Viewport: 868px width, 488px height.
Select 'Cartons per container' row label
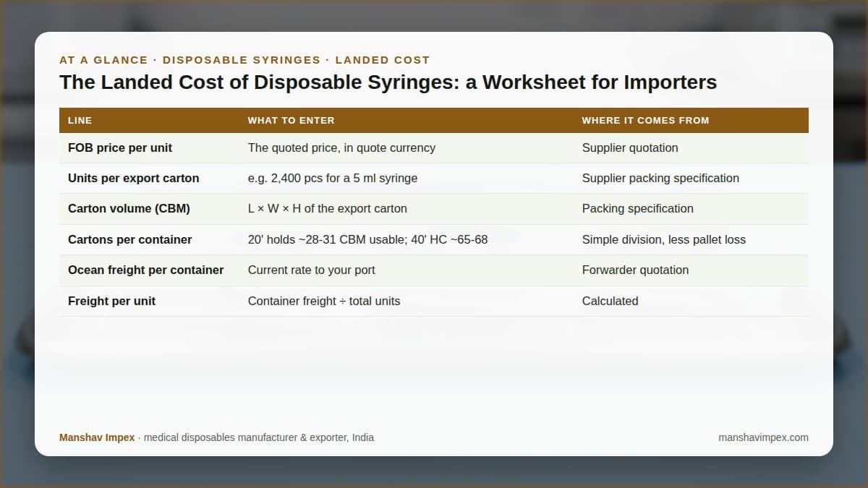click(x=130, y=239)
